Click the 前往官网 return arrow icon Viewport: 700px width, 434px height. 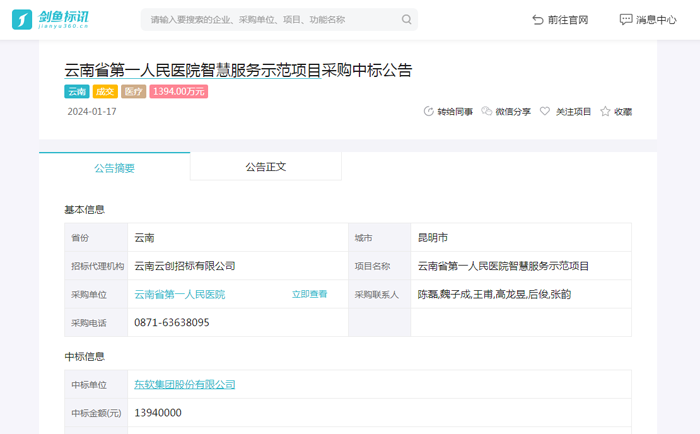click(538, 20)
